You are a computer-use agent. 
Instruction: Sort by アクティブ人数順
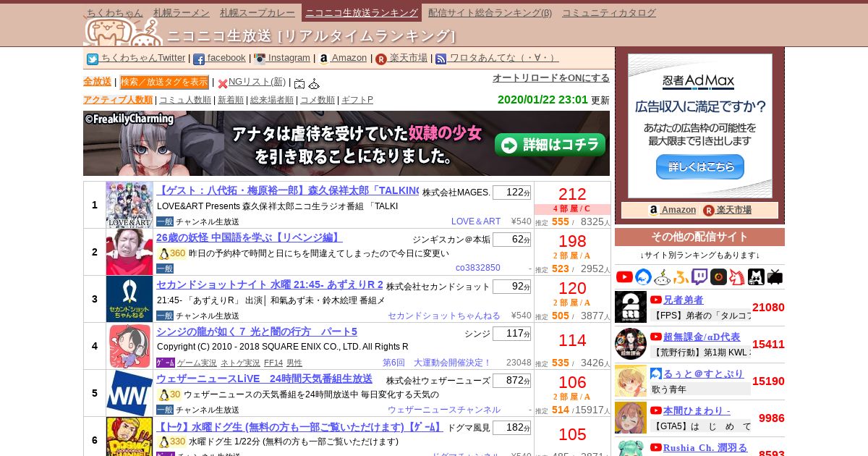pos(118,100)
